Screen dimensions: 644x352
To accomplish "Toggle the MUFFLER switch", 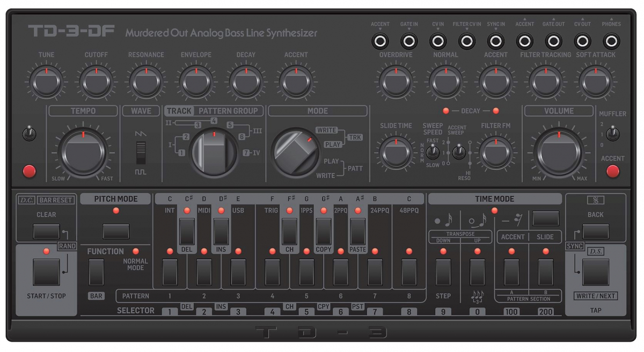I will click(x=612, y=134).
